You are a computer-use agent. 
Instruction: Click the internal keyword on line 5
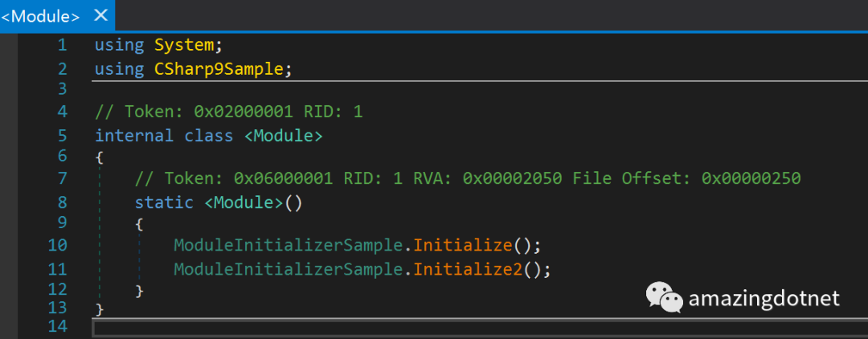(134, 136)
